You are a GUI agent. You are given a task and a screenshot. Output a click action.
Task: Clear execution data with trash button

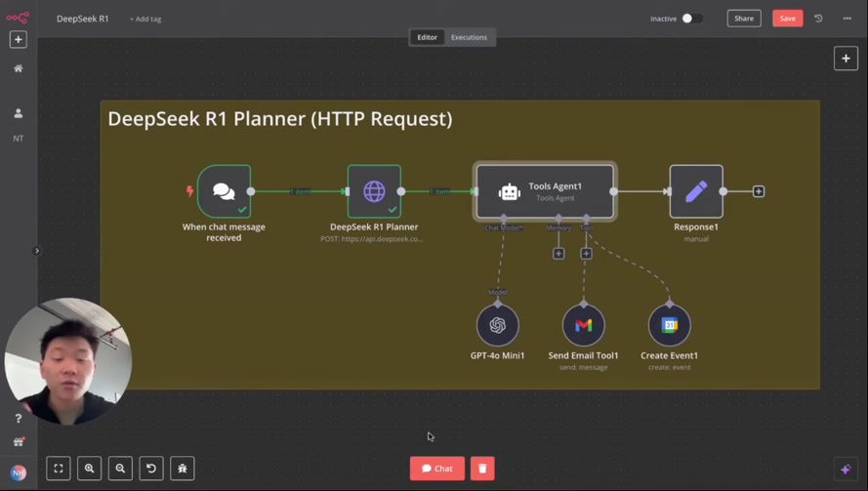point(482,469)
